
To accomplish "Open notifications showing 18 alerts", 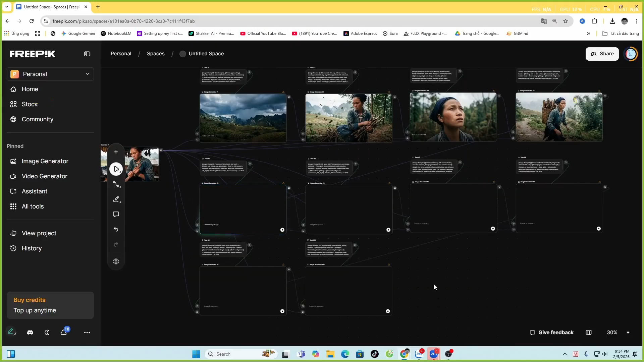I will pos(64,333).
